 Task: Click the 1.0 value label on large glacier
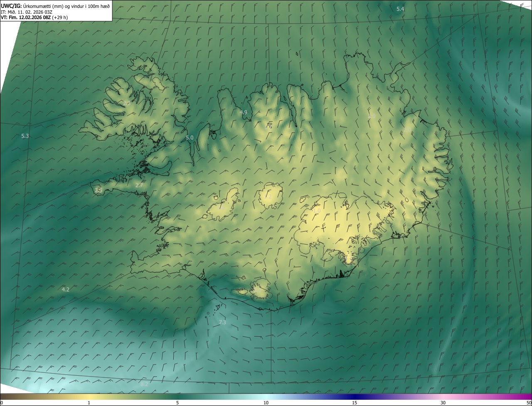pos(317,211)
